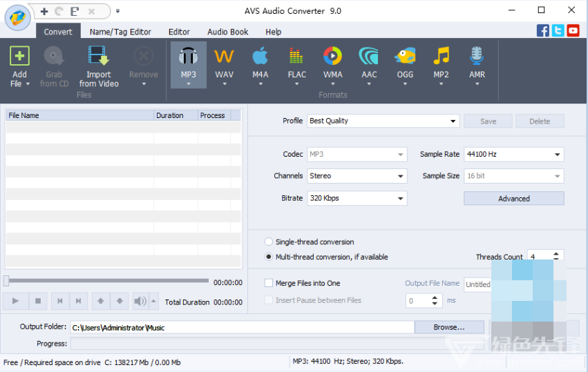Open Customize Quick Access Toolbar arrow
This screenshot has height=372, width=588.
[x=117, y=11]
